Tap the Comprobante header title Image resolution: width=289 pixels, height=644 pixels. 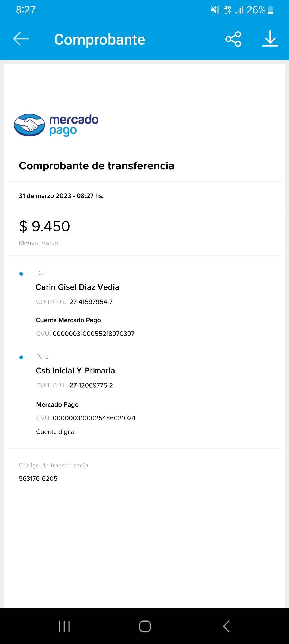100,40
